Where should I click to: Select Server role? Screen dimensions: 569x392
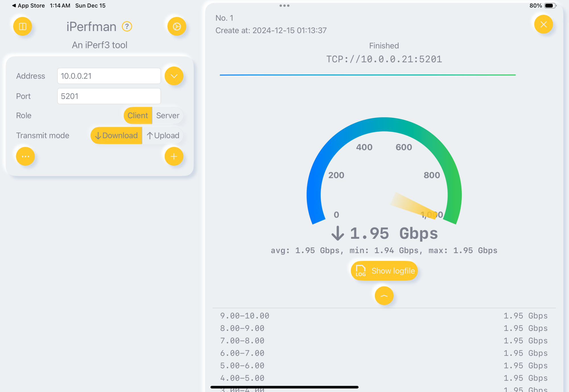click(x=168, y=115)
